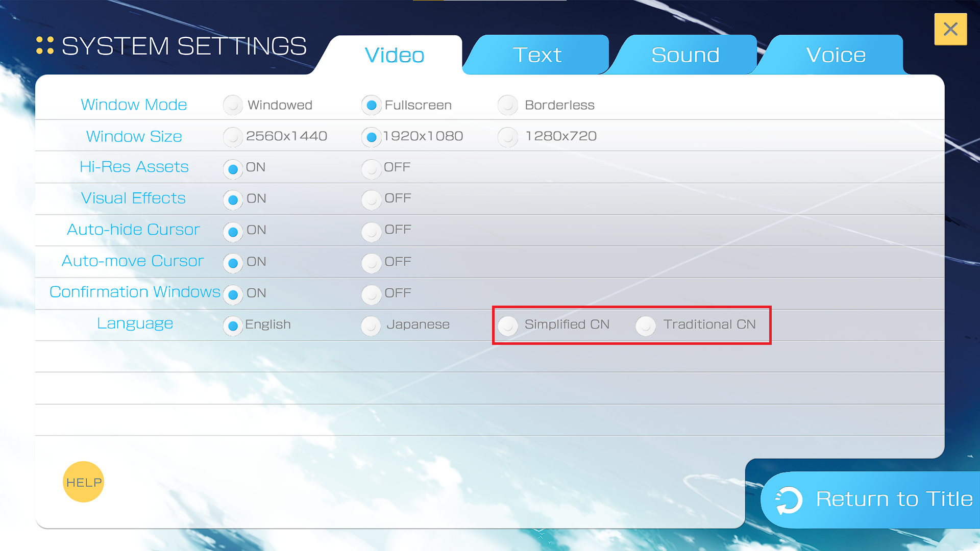980x551 pixels.
Task: Open the Sound settings tab
Action: coord(684,55)
